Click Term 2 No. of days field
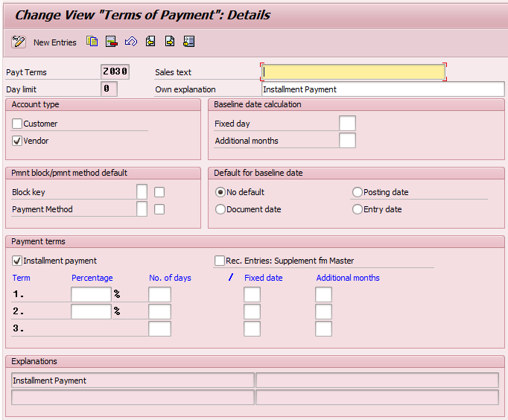The width and height of the screenshot is (508, 420). (159, 311)
